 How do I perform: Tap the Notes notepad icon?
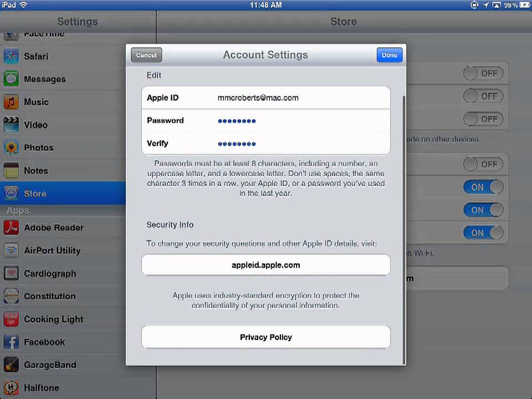tap(11, 170)
